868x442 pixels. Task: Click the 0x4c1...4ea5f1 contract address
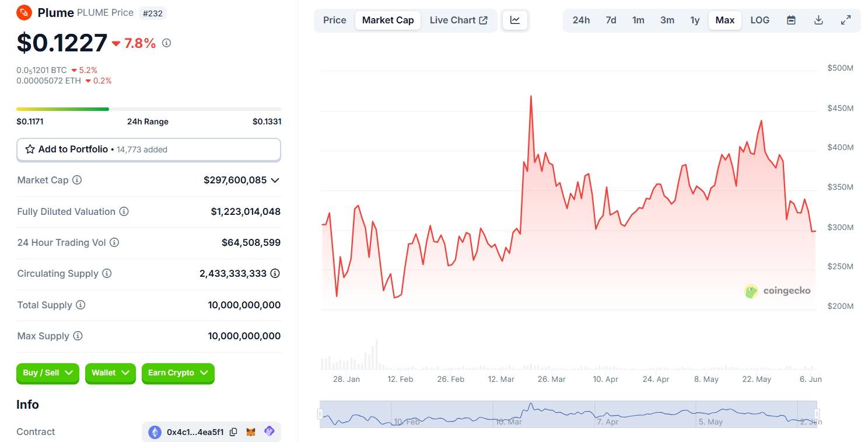pos(195,432)
